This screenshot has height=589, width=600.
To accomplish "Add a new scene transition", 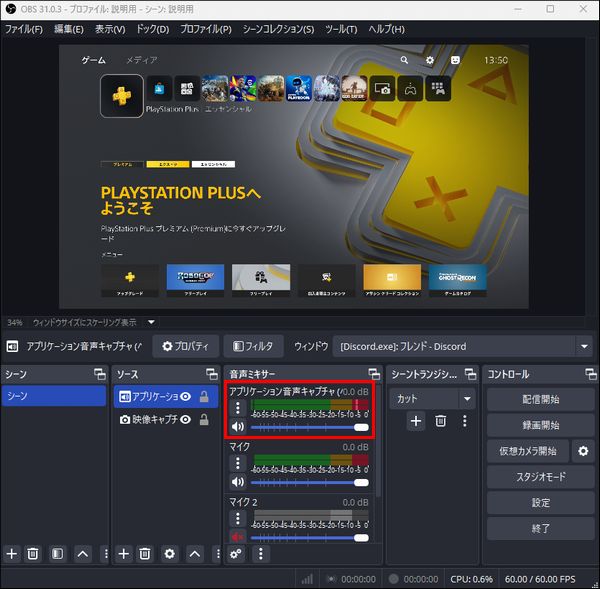I will point(416,421).
